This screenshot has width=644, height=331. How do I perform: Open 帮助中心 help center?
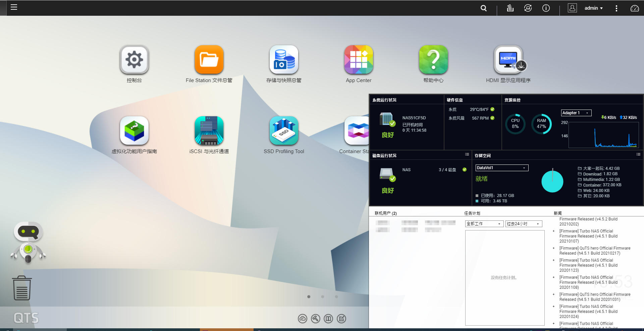pos(433,60)
